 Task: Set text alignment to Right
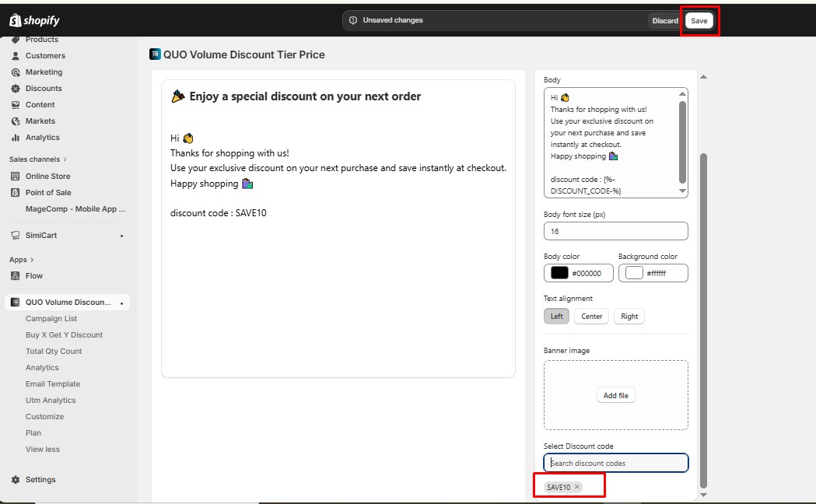tap(629, 317)
